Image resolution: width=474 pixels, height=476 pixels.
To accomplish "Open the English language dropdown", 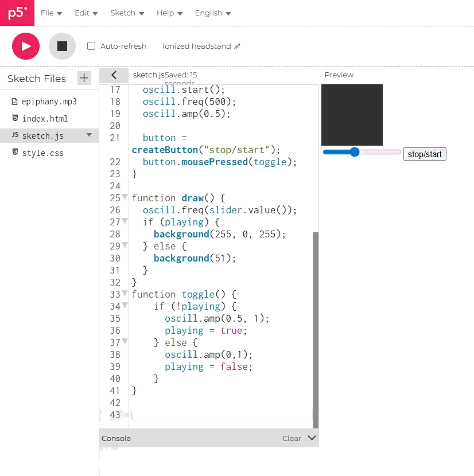I will coord(213,13).
